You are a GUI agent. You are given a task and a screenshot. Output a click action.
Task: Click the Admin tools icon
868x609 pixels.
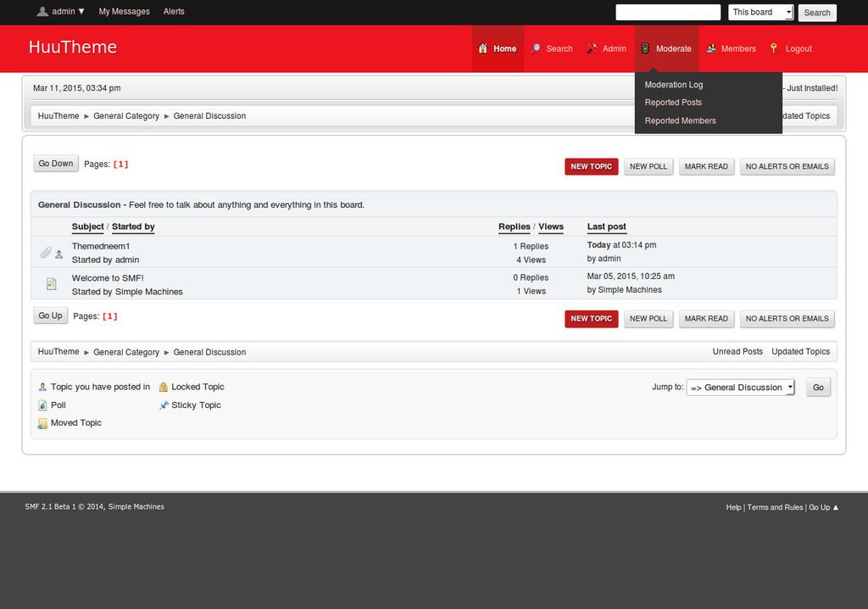[592, 48]
